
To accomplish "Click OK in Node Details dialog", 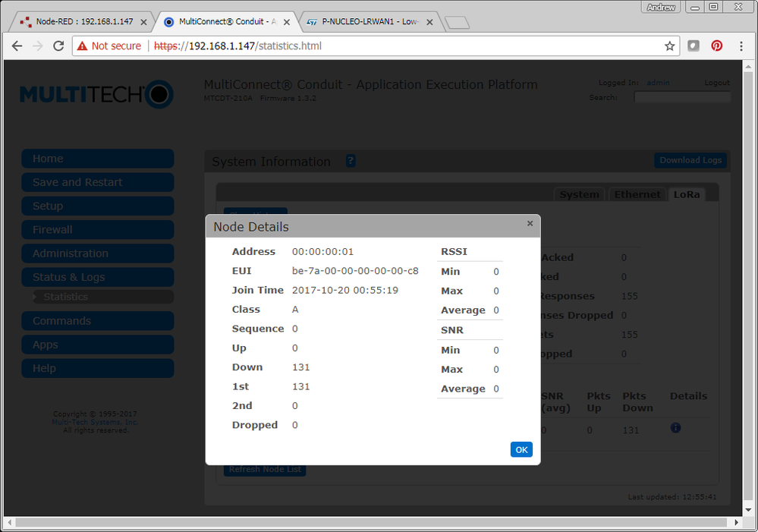I will tap(521, 449).
